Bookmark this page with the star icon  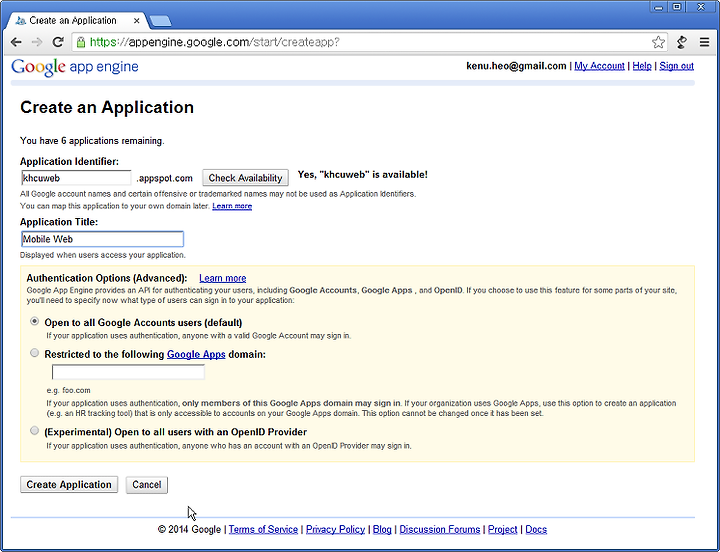click(x=658, y=42)
